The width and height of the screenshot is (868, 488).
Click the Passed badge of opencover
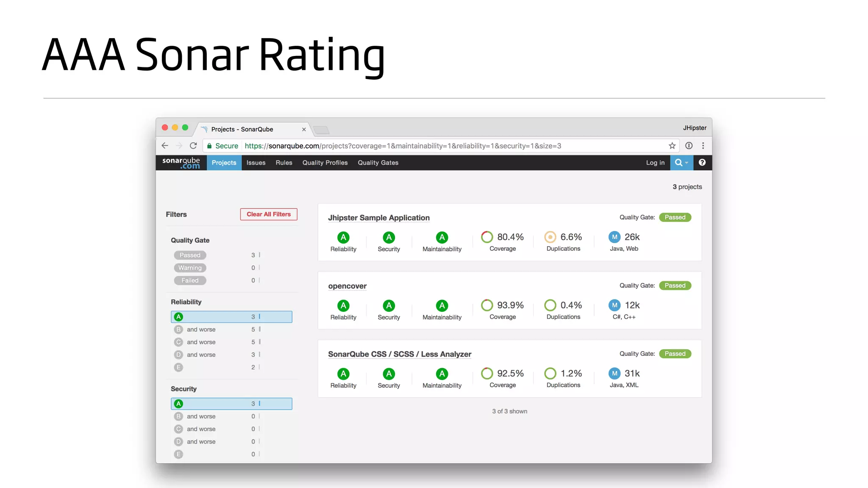tap(675, 286)
